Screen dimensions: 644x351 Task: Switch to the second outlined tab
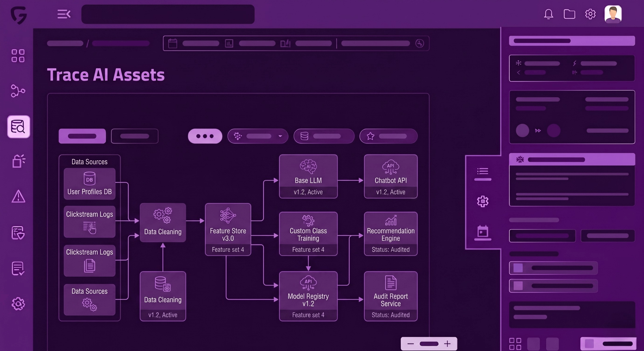(135, 136)
